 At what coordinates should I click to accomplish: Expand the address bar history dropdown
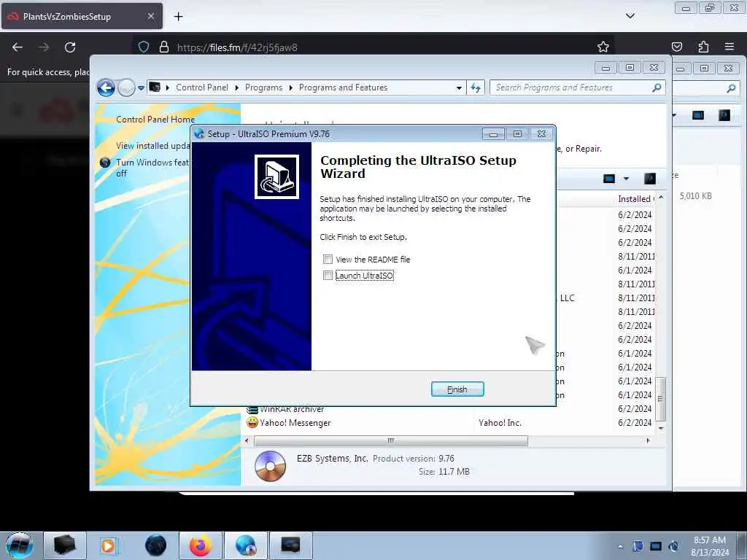click(459, 88)
